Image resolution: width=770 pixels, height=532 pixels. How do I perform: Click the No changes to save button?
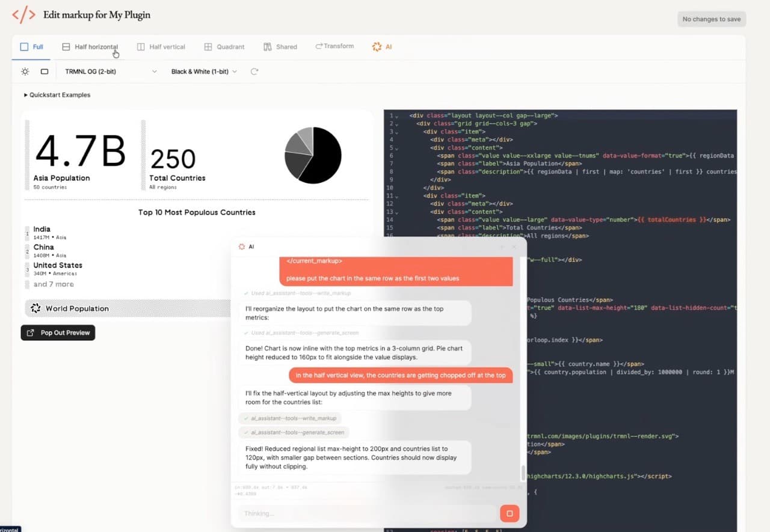coord(712,19)
